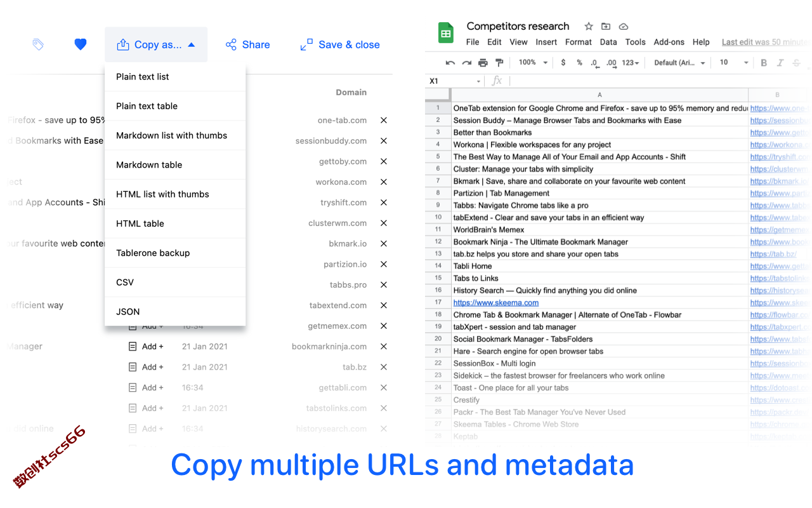
Task: Remove the clusterwm.com row
Action: click(384, 223)
